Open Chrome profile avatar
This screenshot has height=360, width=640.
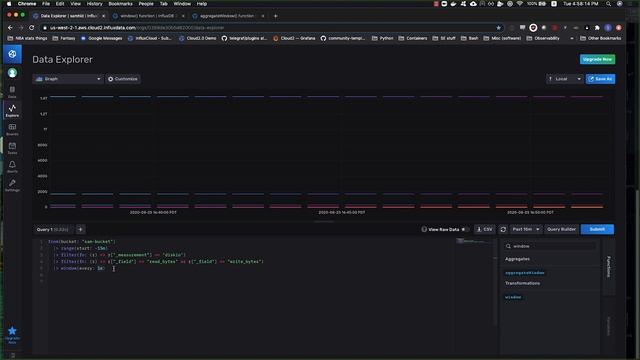pos(608,27)
